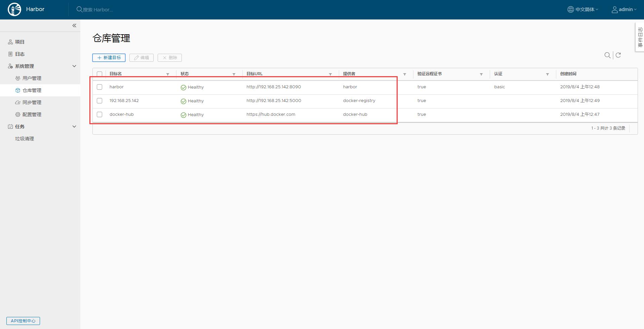This screenshot has width=644, height=329.
Task: Sort by 创建时间 column header
Action: tap(568, 74)
